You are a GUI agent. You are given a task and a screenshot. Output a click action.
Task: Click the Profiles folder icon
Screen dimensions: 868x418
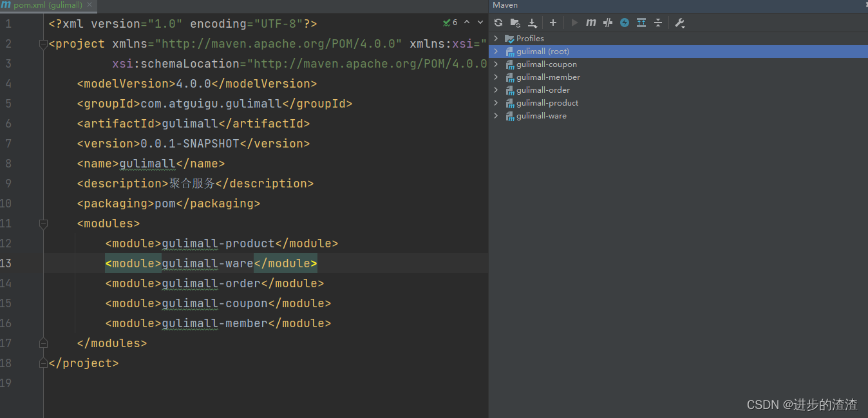coord(509,39)
